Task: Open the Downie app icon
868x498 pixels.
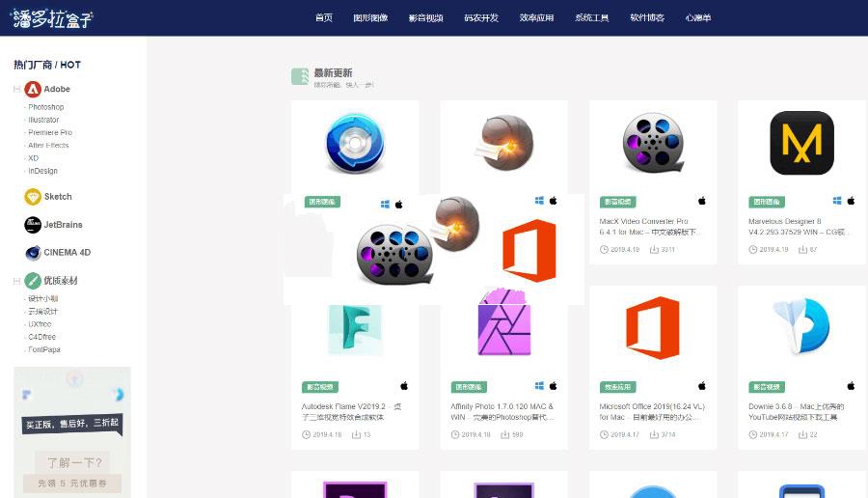Action: (x=801, y=327)
